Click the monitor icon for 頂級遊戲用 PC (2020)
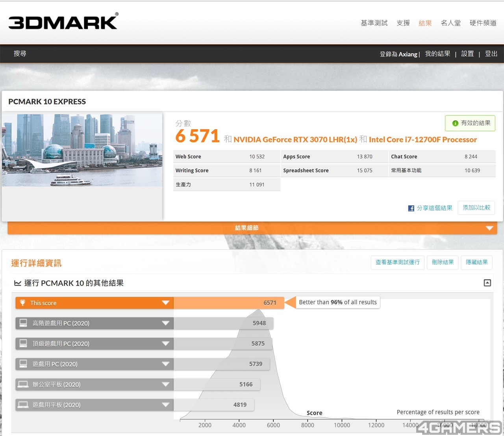 (23, 343)
